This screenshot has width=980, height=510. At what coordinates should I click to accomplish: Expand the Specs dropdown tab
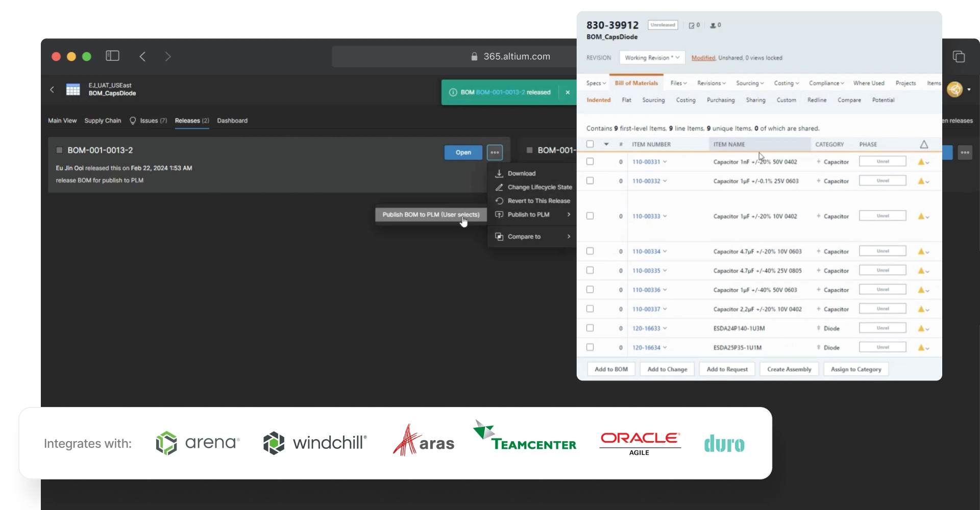596,83
